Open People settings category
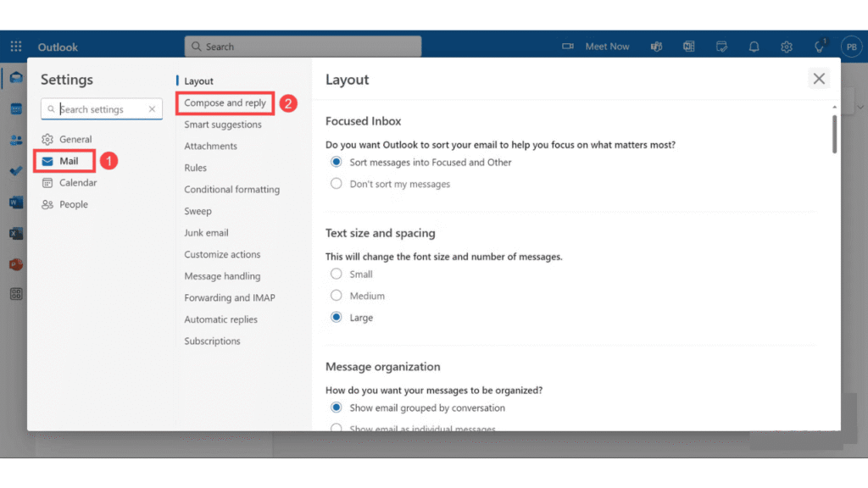This screenshot has width=868, height=488. point(64,204)
